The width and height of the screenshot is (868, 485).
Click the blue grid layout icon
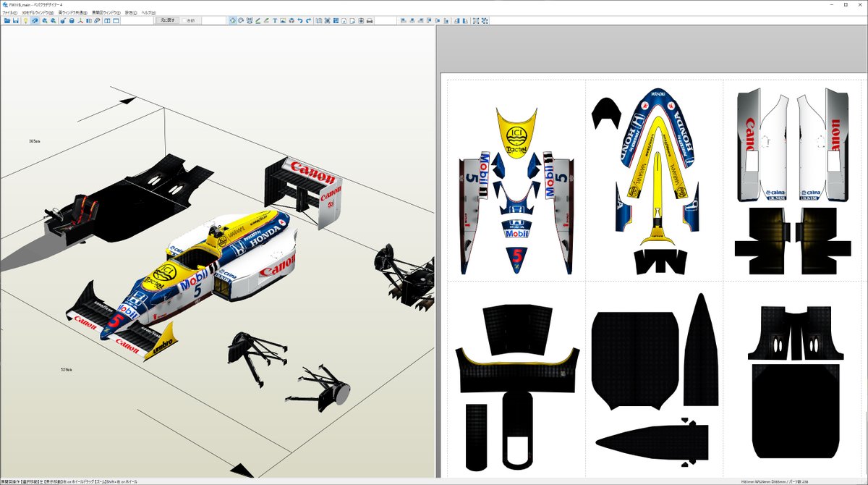click(336, 21)
